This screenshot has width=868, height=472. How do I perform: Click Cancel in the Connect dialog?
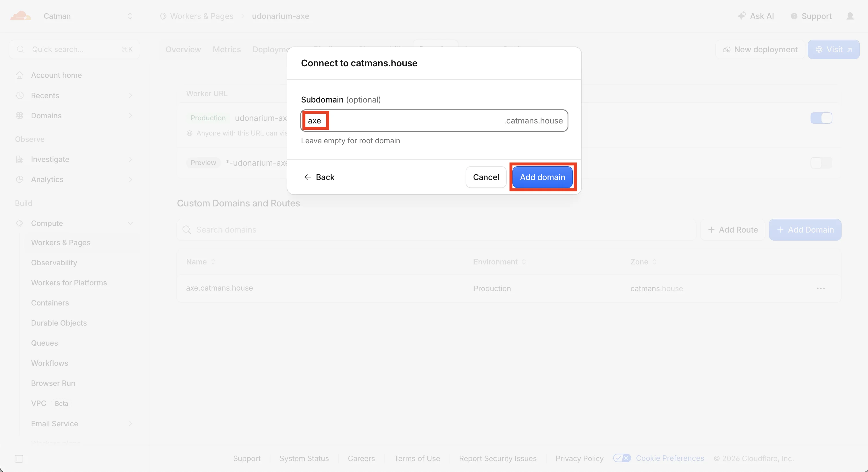(486, 177)
